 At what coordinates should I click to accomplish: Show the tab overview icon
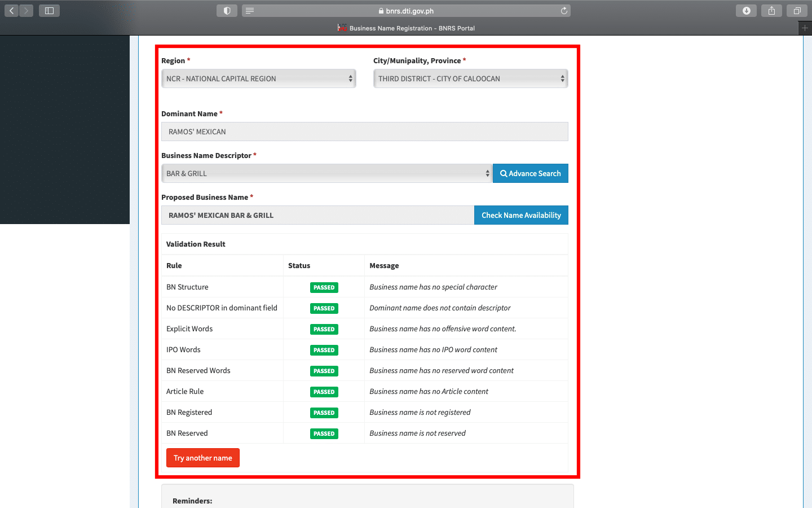[x=797, y=11]
